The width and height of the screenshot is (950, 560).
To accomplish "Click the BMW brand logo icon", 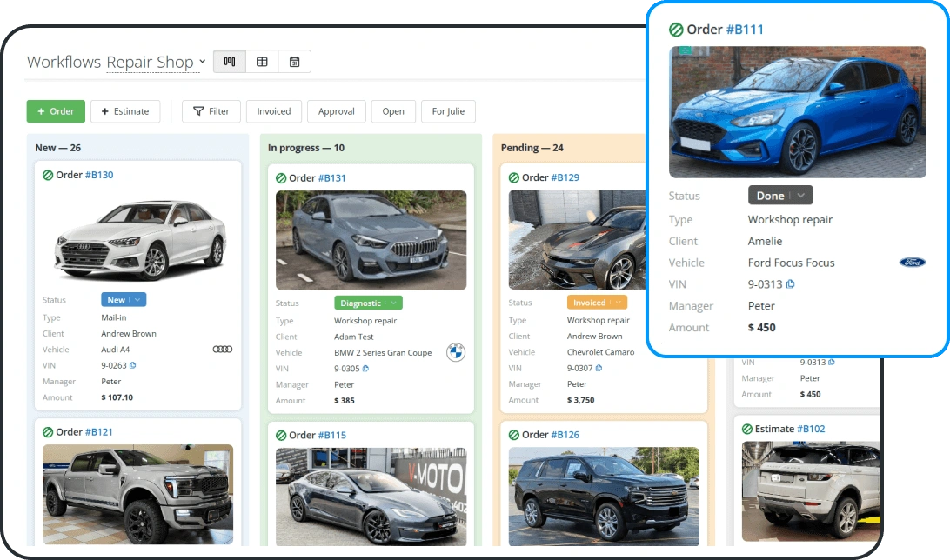I will pos(456,352).
